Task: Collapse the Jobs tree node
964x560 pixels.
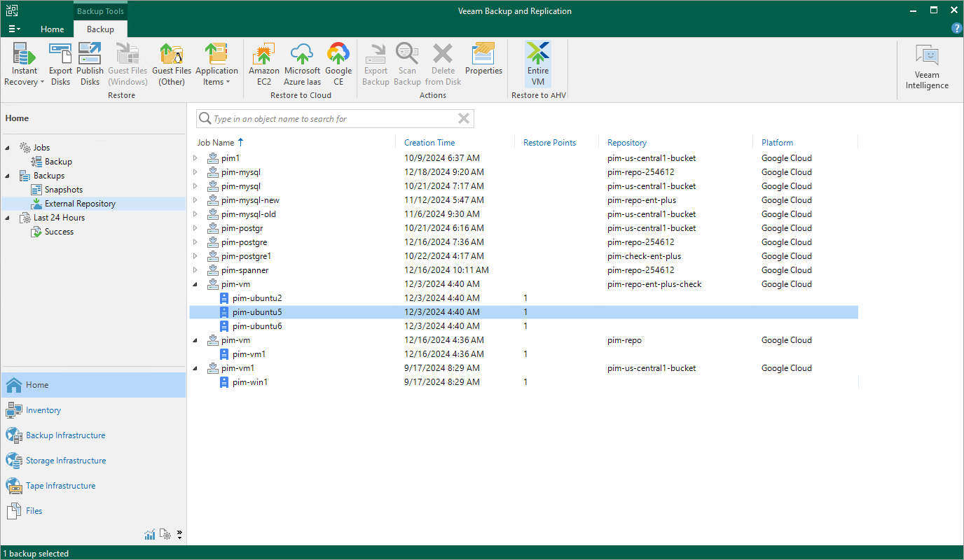Action: [x=8, y=148]
